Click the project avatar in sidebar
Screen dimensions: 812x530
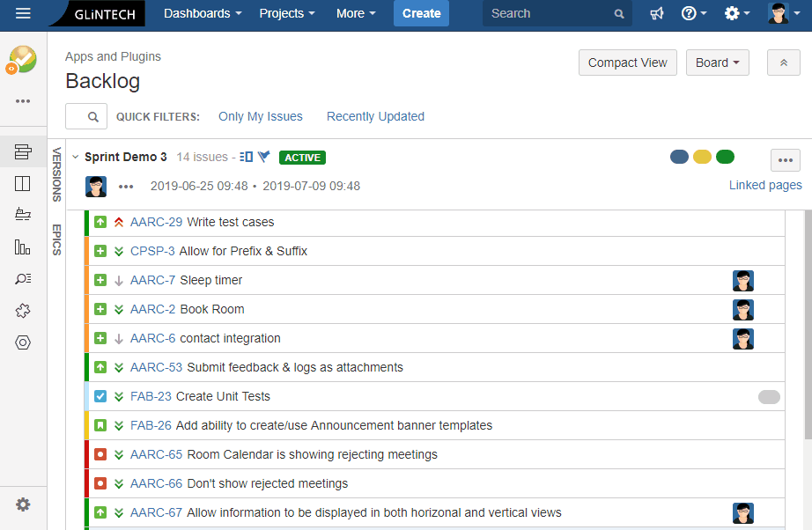21,60
